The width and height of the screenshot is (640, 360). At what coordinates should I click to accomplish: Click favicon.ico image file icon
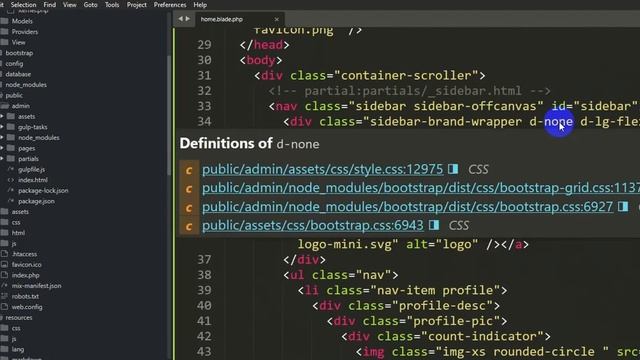4,265
